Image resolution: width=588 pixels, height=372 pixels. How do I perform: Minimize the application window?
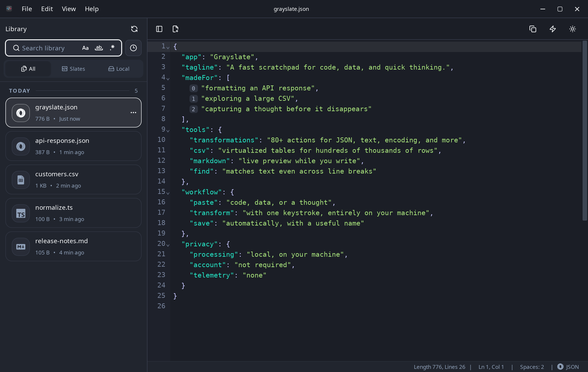click(x=543, y=9)
